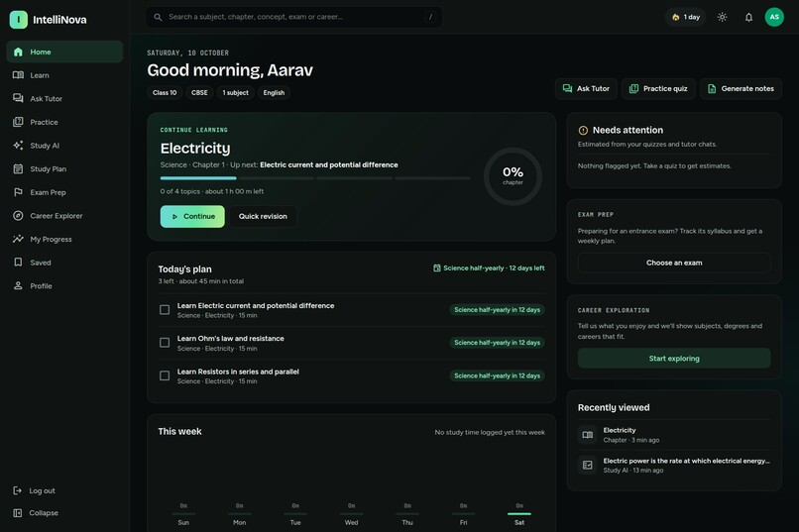Click the 'Electricity' continue learning heading

(195, 149)
